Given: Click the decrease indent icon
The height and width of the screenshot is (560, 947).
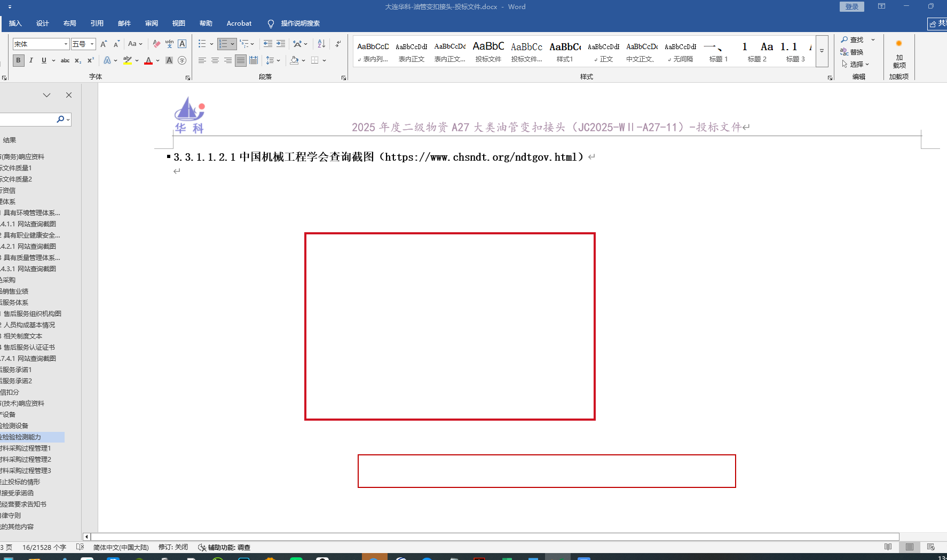Looking at the screenshot, I should [x=268, y=44].
